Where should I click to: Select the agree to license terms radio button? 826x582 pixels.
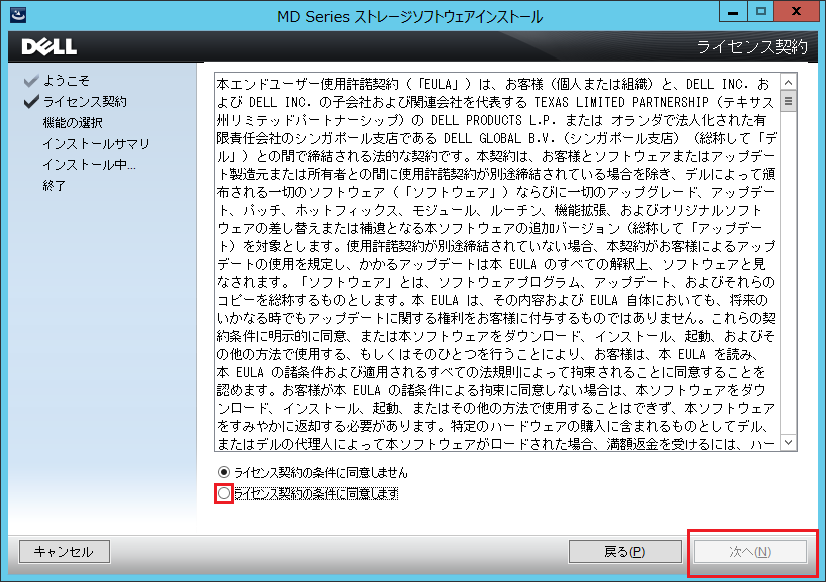[x=224, y=494]
